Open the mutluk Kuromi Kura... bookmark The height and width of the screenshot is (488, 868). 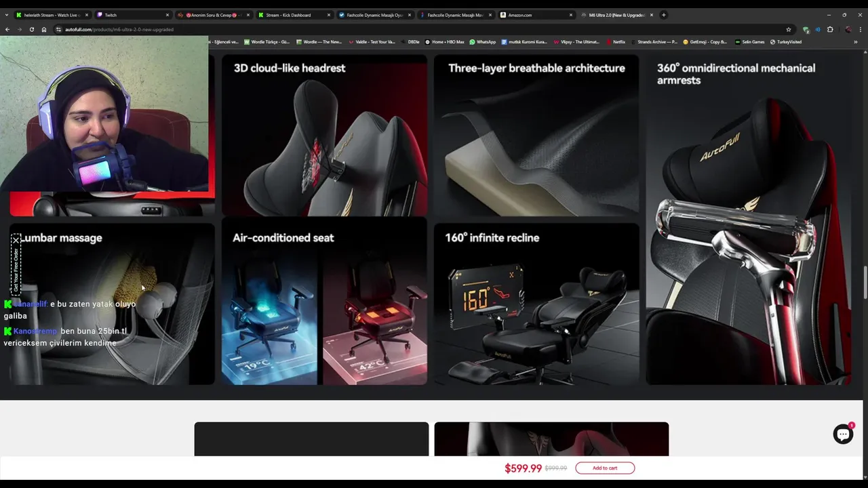524,42
